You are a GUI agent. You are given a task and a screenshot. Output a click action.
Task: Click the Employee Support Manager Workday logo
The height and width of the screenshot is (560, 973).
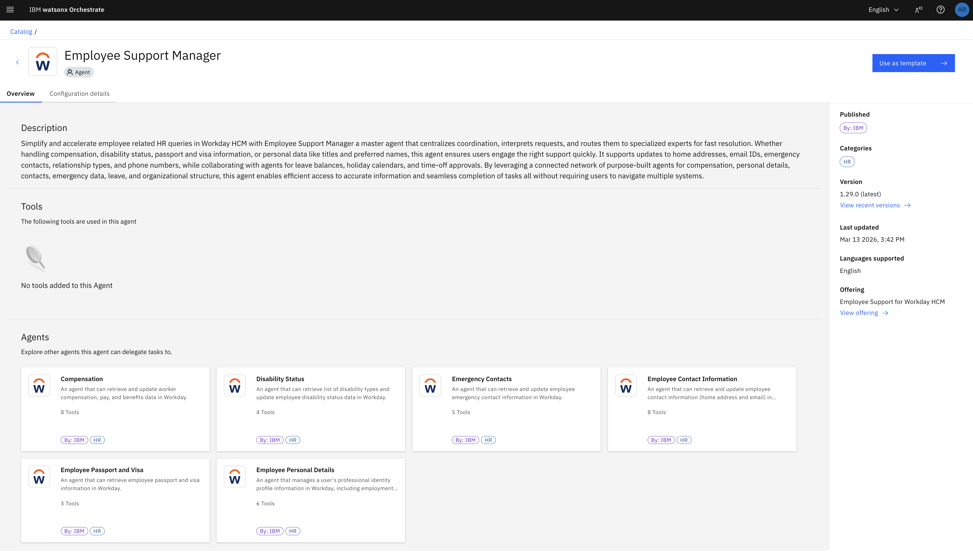click(x=43, y=61)
